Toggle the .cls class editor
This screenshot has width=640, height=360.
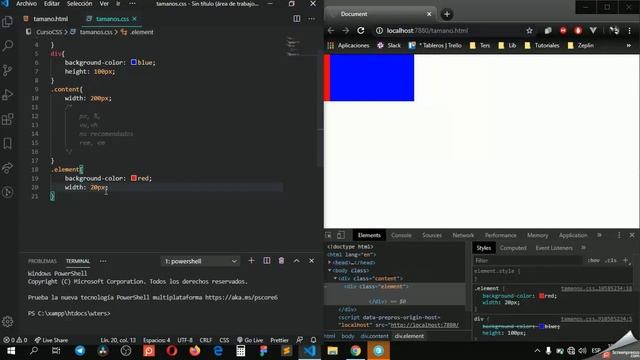point(611,260)
